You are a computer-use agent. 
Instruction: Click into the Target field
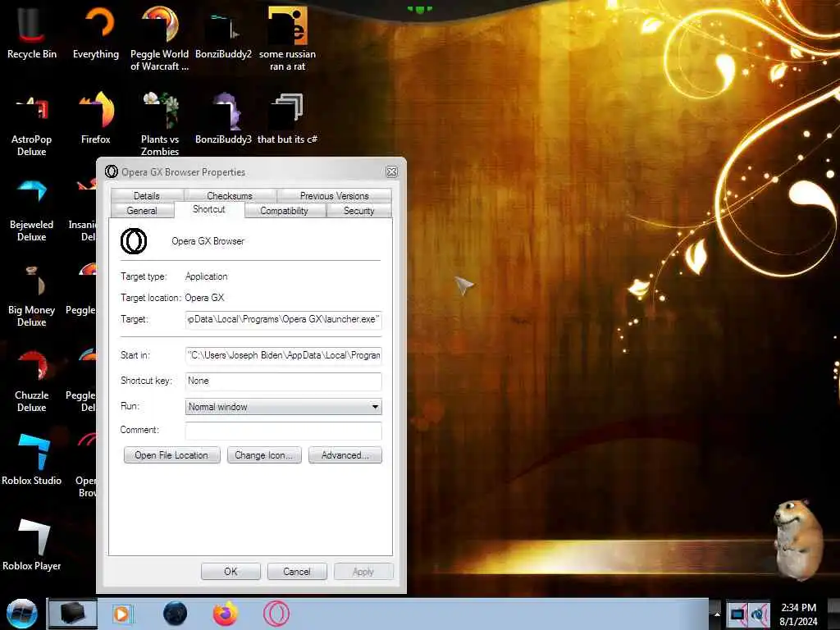click(283, 319)
